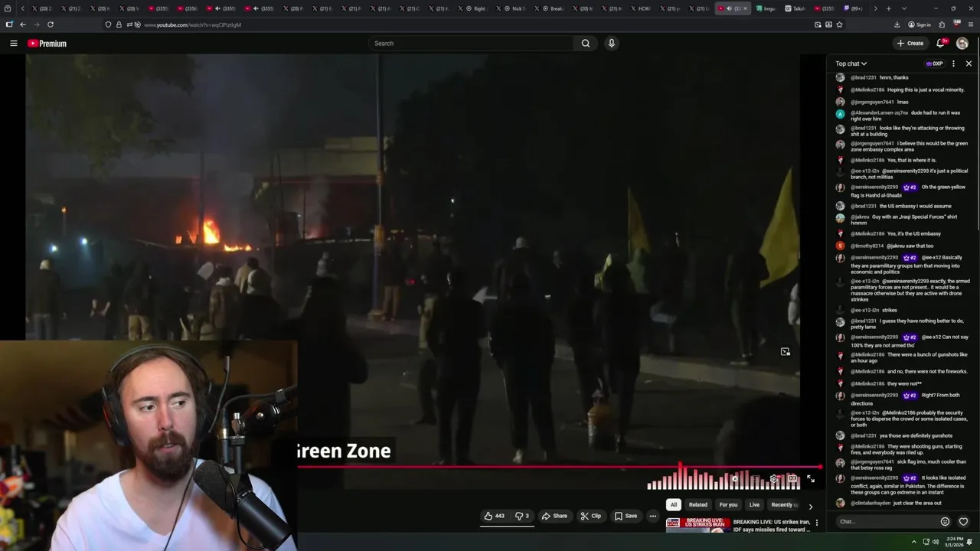Open the chat emoji picker

tap(945, 522)
